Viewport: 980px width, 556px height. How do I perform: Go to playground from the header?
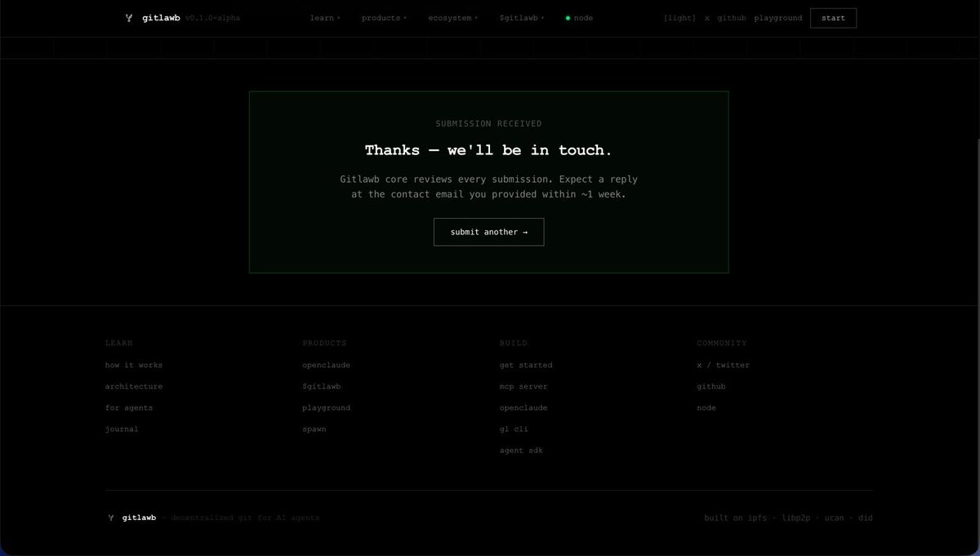pyautogui.click(x=777, y=18)
